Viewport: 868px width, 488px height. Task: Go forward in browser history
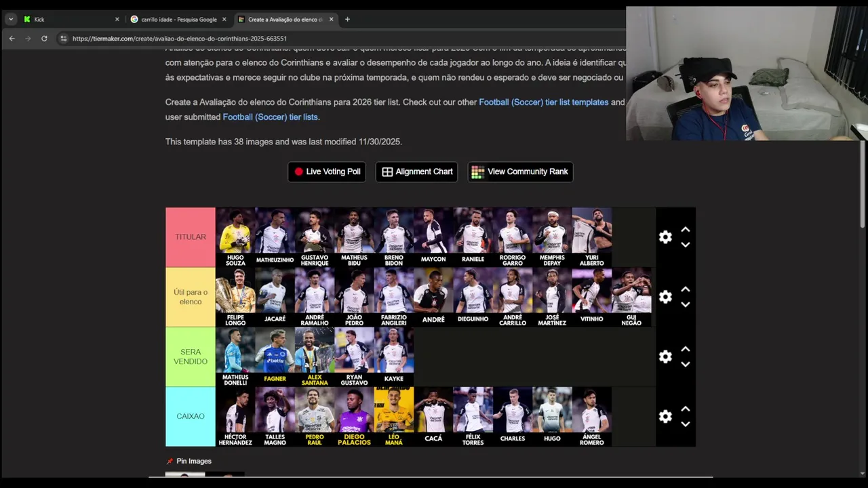(28, 39)
